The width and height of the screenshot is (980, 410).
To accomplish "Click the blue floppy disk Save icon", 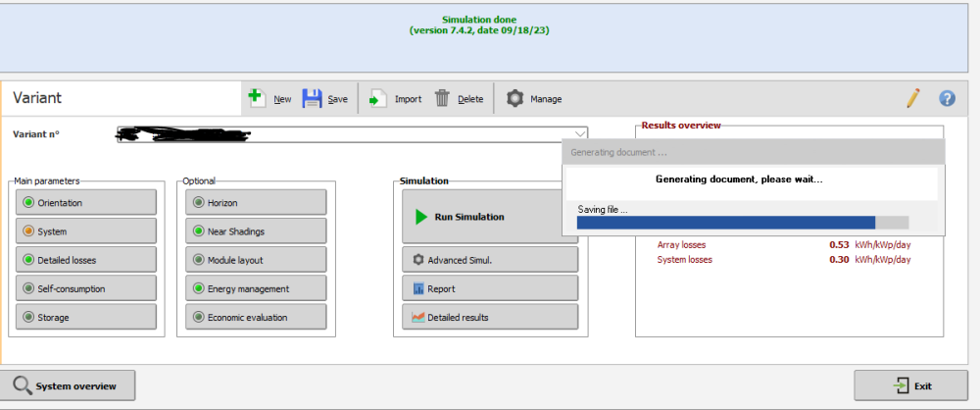I will (x=312, y=98).
